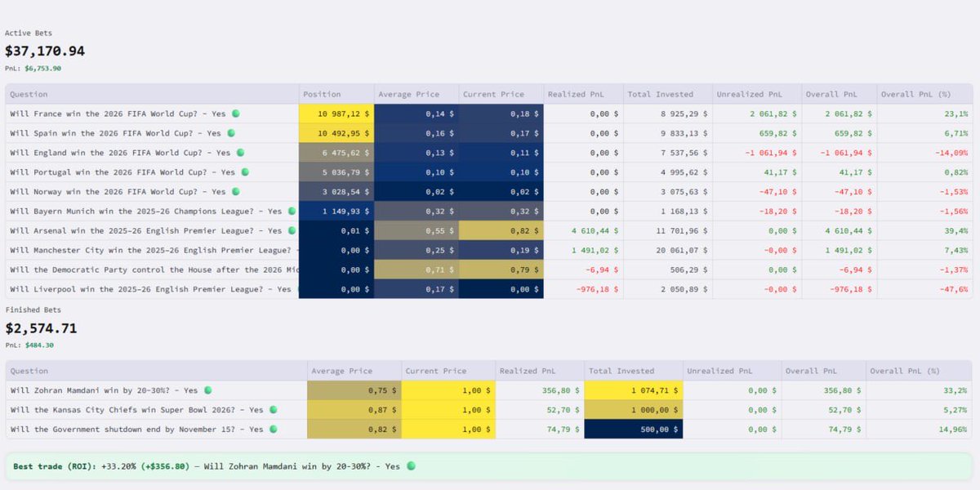
Task: Click Realized PnL header in finished bets table
Action: [x=539, y=371]
